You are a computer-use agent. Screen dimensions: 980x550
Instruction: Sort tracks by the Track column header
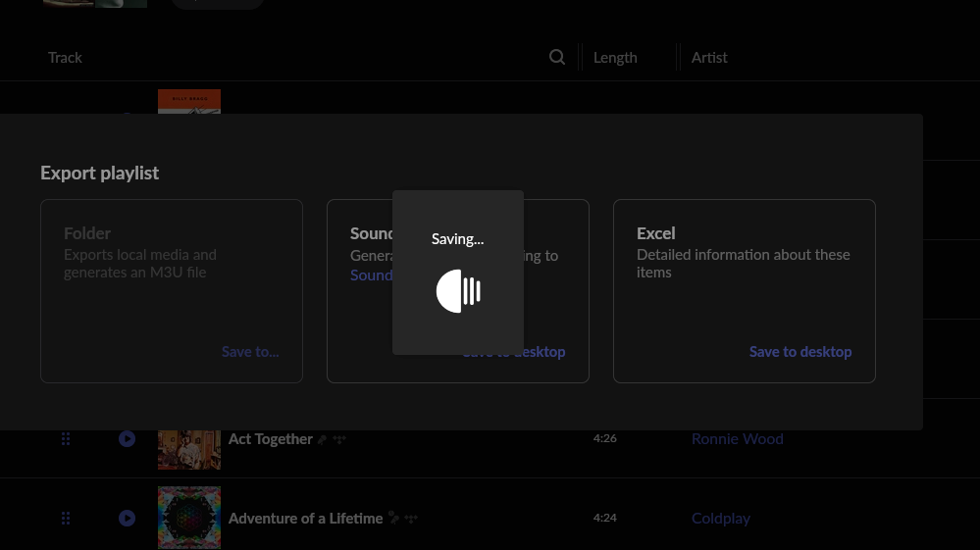pos(65,58)
